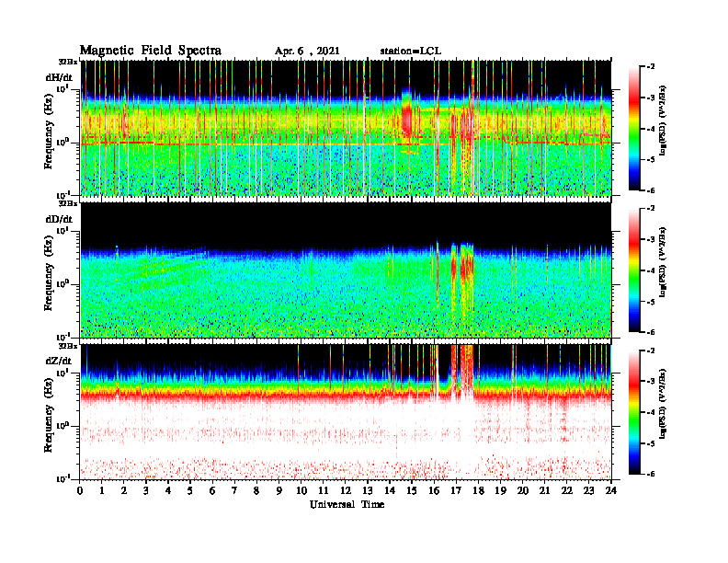Click hour 23 on the Universal Time axis
This screenshot has height=563, width=728.
[x=588, y=490]
